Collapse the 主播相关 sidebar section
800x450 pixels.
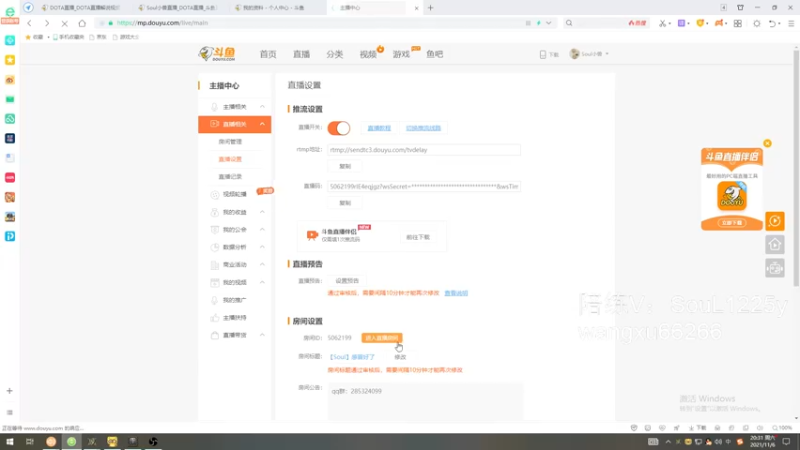click(x=262, y=107)
